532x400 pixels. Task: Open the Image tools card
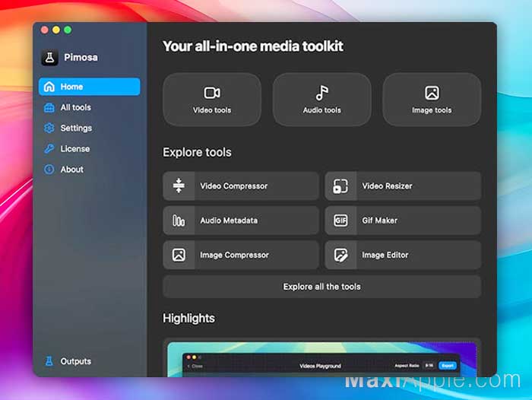point(432,100)
